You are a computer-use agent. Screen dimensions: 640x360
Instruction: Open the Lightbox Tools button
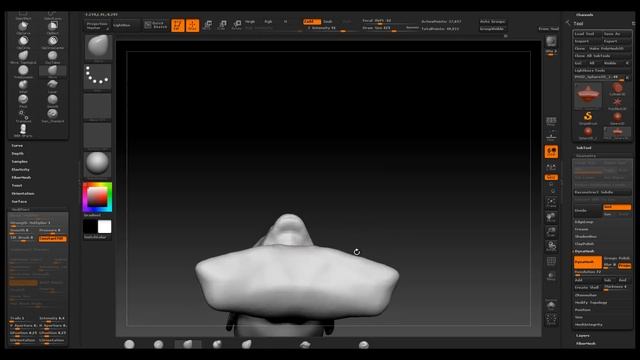602,71
